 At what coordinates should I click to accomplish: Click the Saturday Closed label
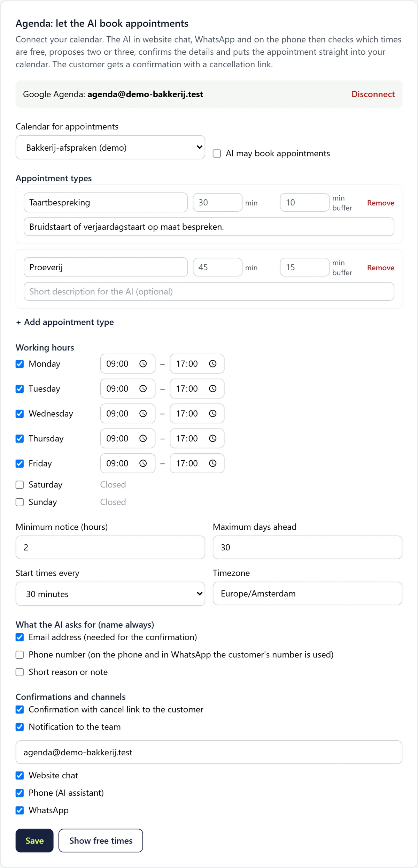tap(113, 485)
